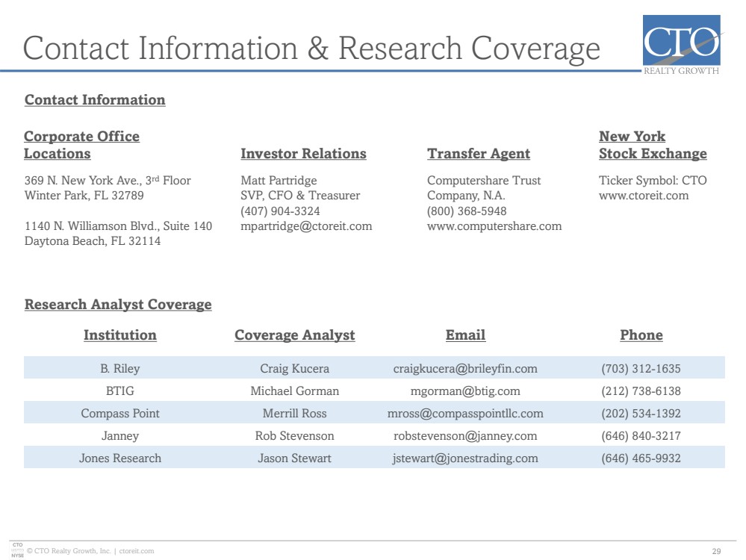
Task: Select Daytona Beach, FL 32114 line
Action: click(x=93, y=241)
